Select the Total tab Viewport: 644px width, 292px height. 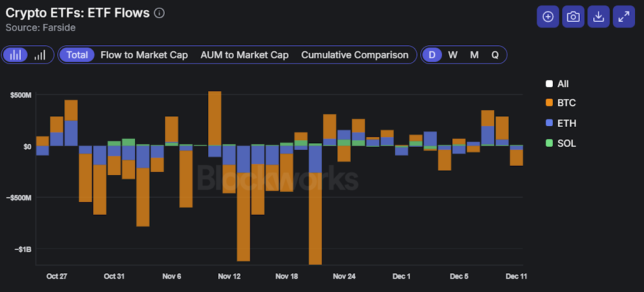(x=77, y=55)
